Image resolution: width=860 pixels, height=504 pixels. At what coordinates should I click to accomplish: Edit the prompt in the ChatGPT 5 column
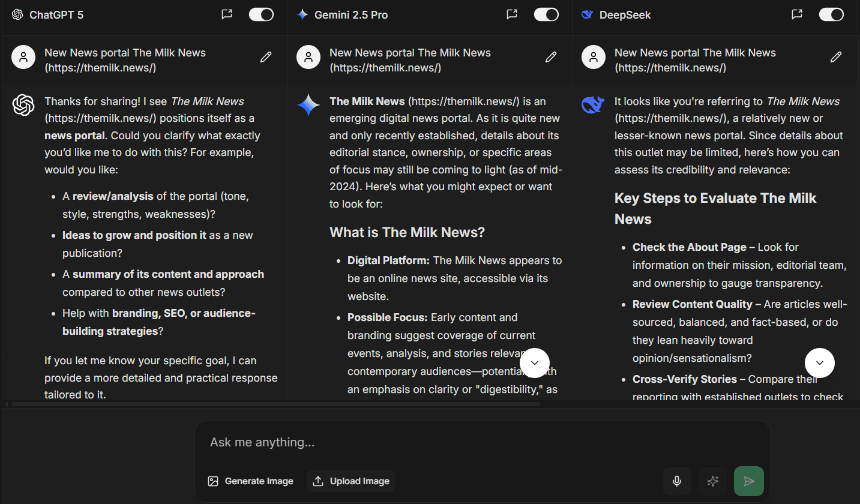[x=266, y=57]
